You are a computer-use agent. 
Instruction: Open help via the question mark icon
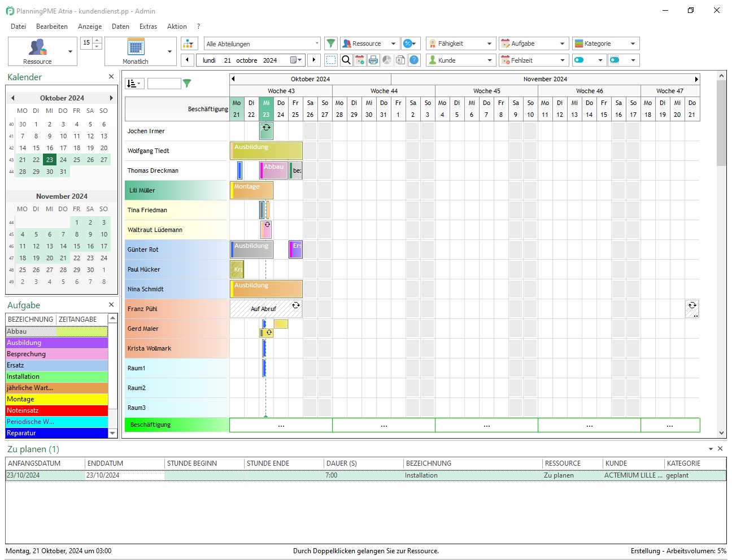click(x=414, y=60)
